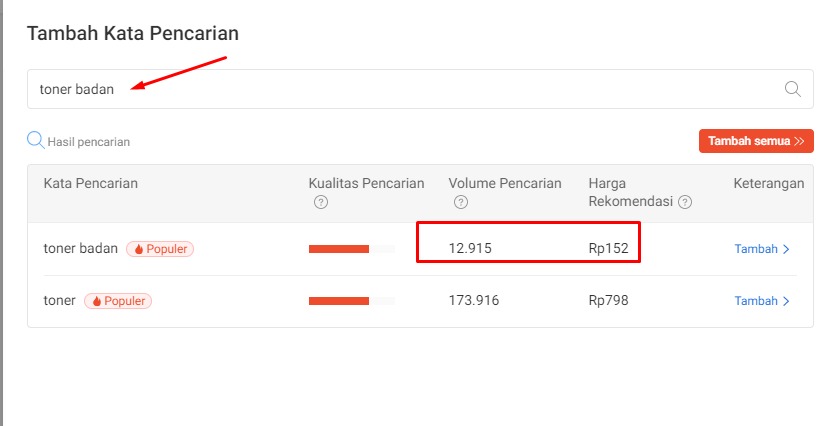Screen dimensions: 829x426
Task: Click the Keterangan column header
Action: (x=768, y=184)
